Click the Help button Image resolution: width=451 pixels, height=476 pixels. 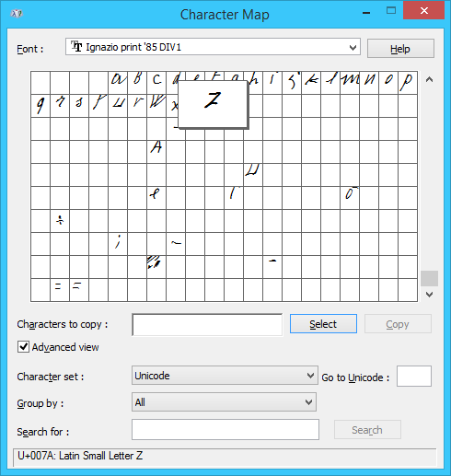[400, 49]
